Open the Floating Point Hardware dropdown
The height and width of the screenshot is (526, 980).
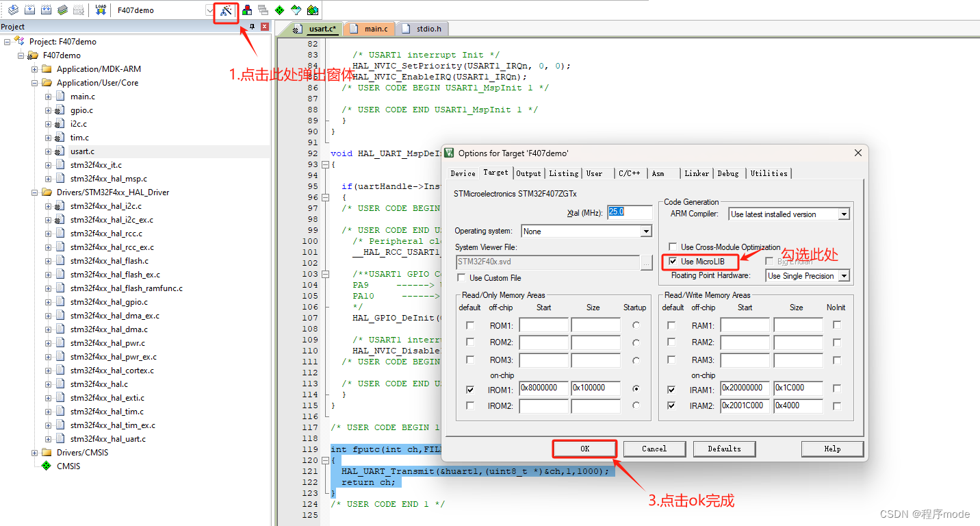844,276
